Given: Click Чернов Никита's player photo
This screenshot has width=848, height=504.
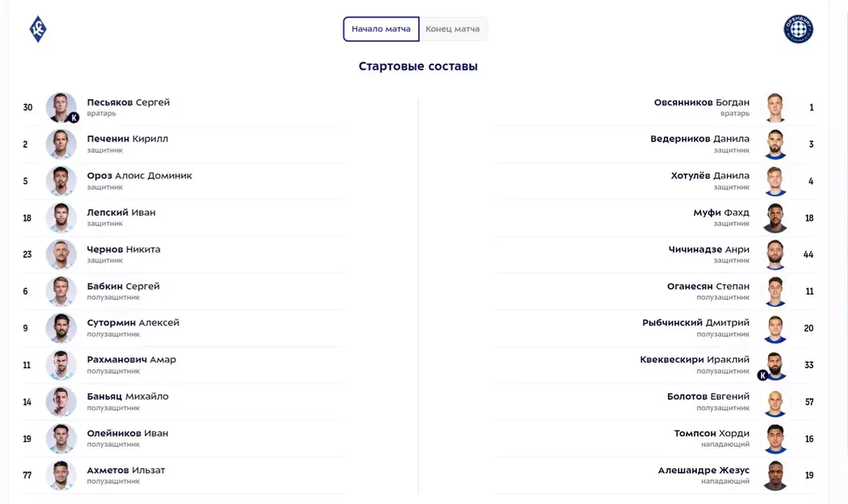Looking at the screenshot, I should coord(61,254).
